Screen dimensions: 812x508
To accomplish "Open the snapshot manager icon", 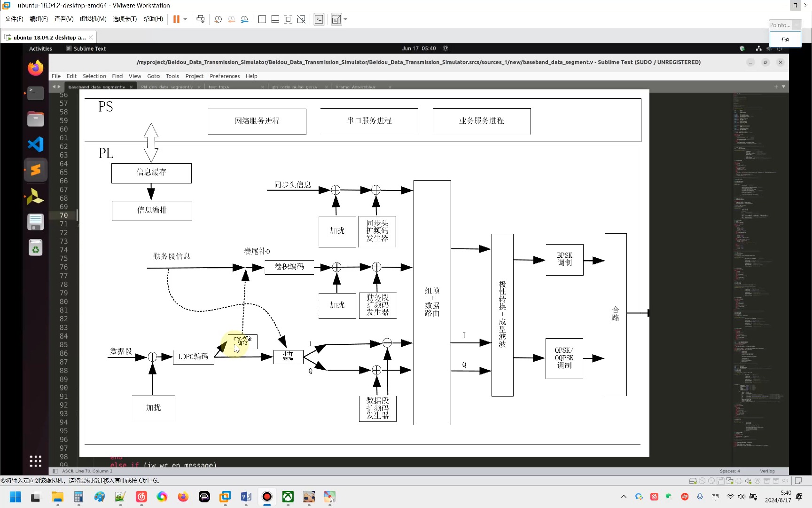I will click(244, 19).
